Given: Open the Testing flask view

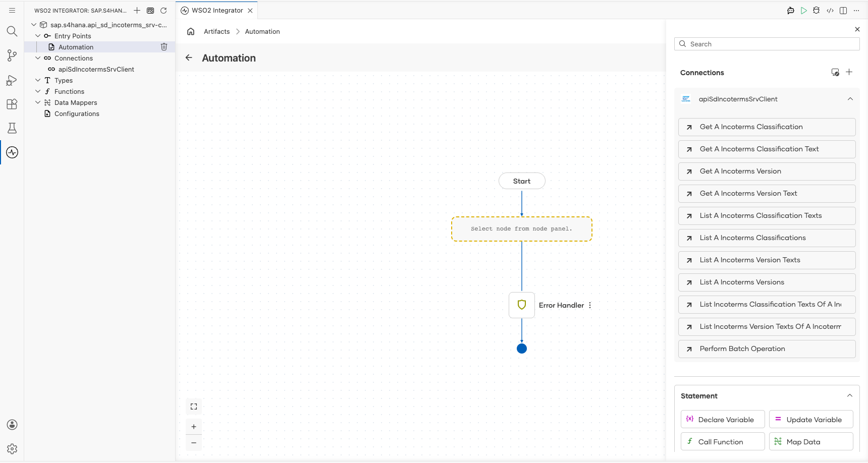Looking at the screenshot, I should 12,128.
